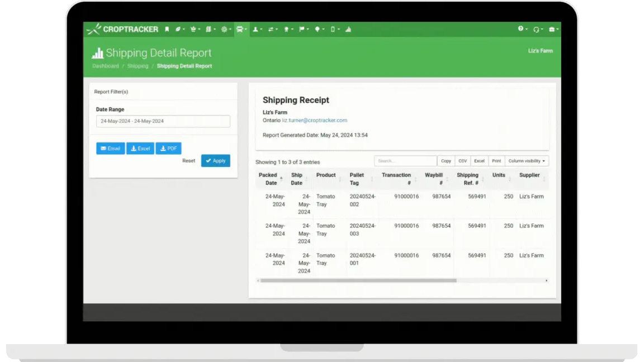Open the highlighted shipping truck menu icon
The image size is (644, 362).
tap(241, 29)
